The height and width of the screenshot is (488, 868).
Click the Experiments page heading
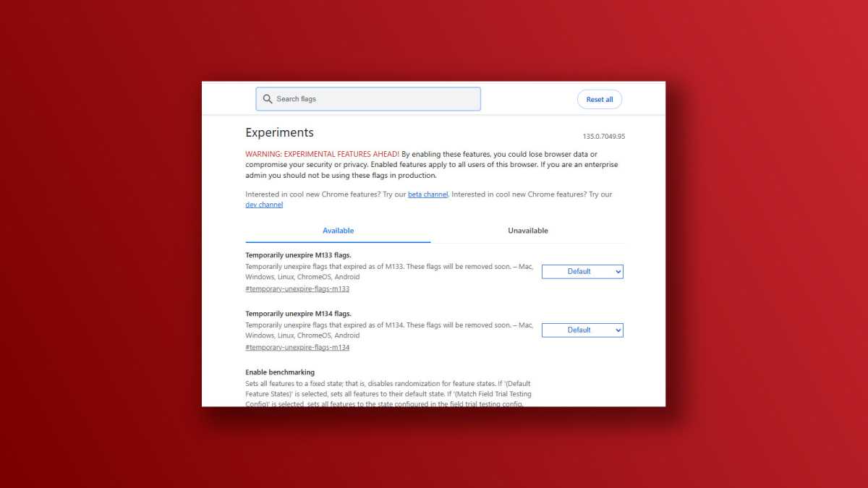(x=279, y=132)
